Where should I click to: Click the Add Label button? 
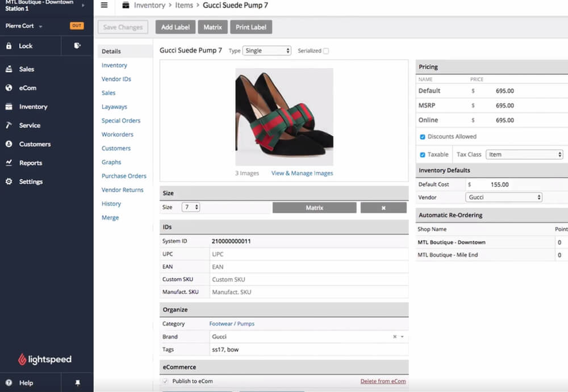[x=176, y=27]
